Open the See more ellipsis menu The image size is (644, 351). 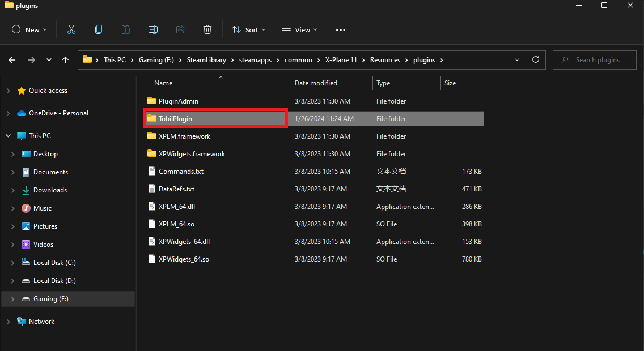[341, 30]
